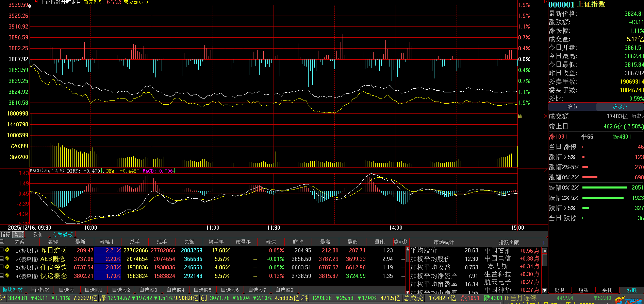
Task: Click the red gear icon above the chart
Action: pos(36,2)
